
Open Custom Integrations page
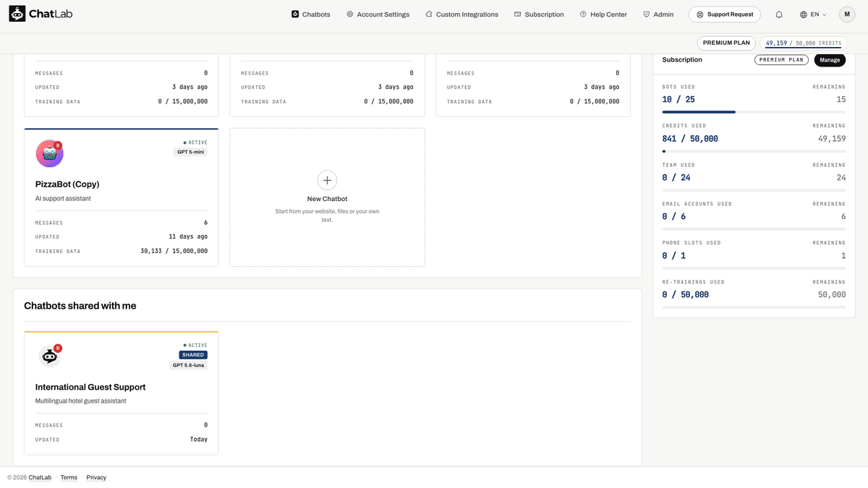(461, 14)
